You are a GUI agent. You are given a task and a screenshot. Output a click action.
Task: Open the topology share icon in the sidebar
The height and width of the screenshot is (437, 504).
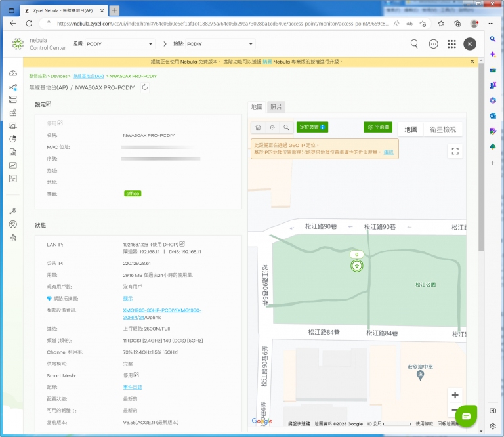point(13,87)
